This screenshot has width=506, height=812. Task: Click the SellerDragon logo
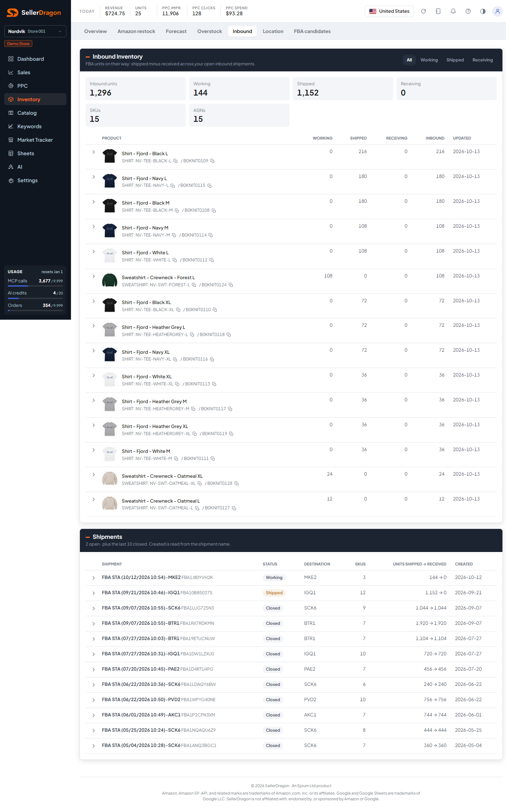(x=34, y=13)
